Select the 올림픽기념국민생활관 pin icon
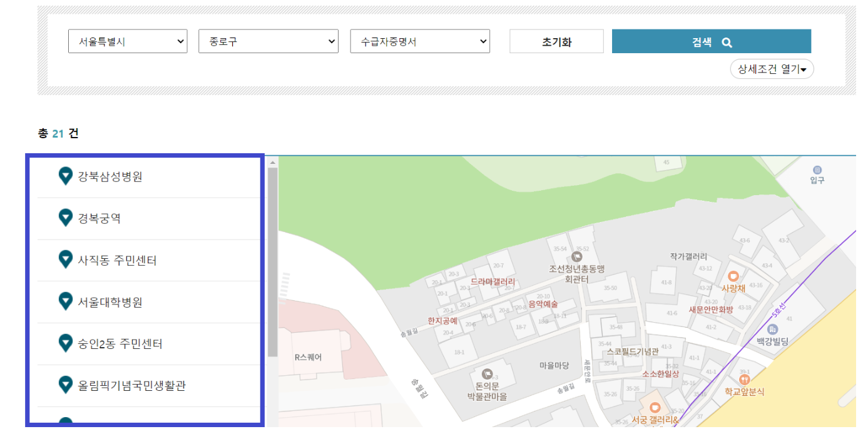 tap(65, 385)
